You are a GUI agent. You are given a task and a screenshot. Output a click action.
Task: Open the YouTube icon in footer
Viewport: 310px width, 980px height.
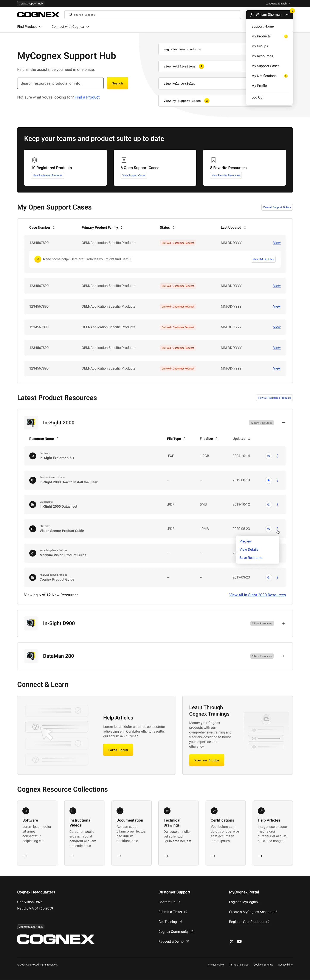pyautogui.click(x=239, y=941)
